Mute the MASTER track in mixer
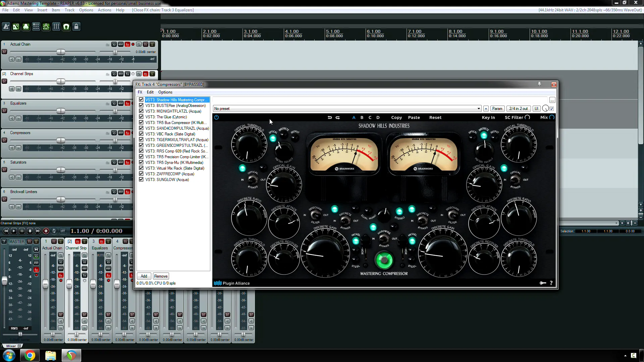 pos(30,241)
